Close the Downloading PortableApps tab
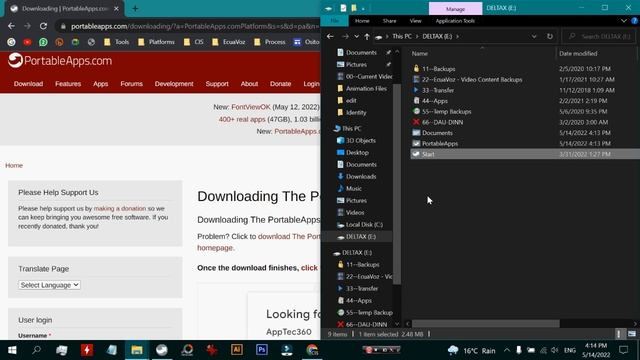Viewport: 640px width, 360px height. 116,8
